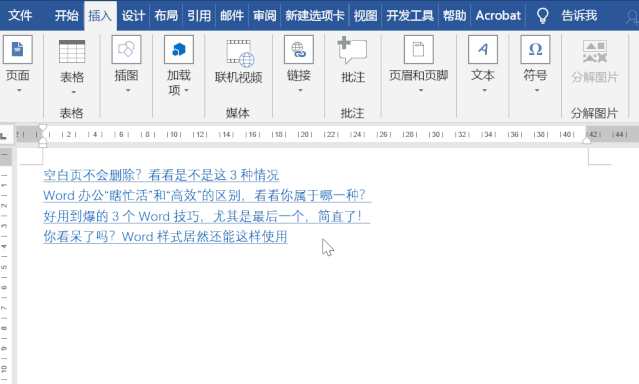This screenshot has width=639, height=384.
Task: Expand the 加载项 dropdown arrow
Action: pos(187,90)
